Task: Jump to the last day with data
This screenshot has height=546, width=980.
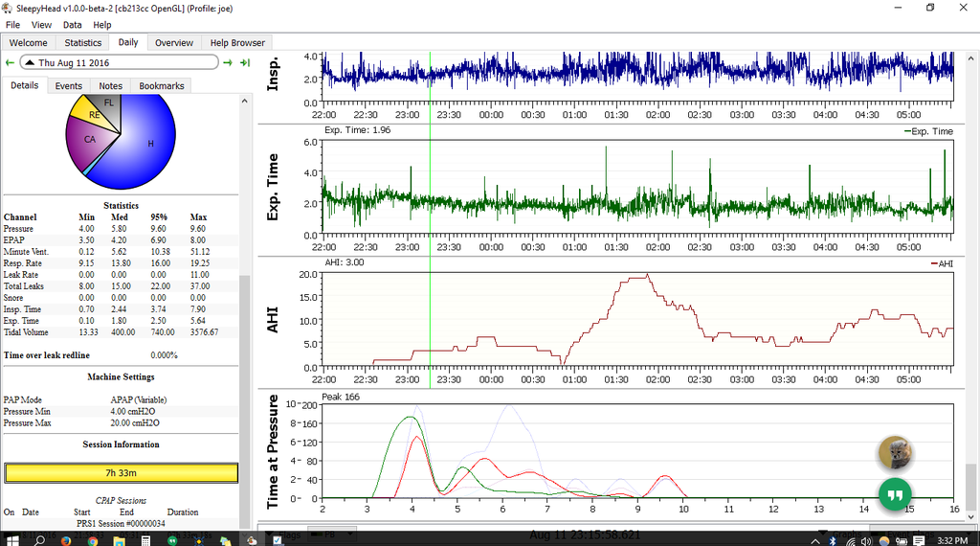Action: (x=245, y=63)
